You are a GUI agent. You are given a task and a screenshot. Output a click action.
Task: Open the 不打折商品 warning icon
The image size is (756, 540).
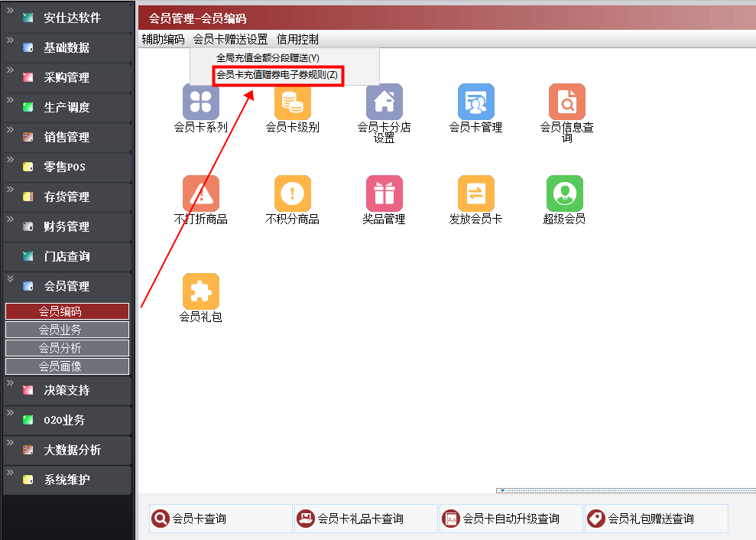pyautogui.click(x=200, y=193)
